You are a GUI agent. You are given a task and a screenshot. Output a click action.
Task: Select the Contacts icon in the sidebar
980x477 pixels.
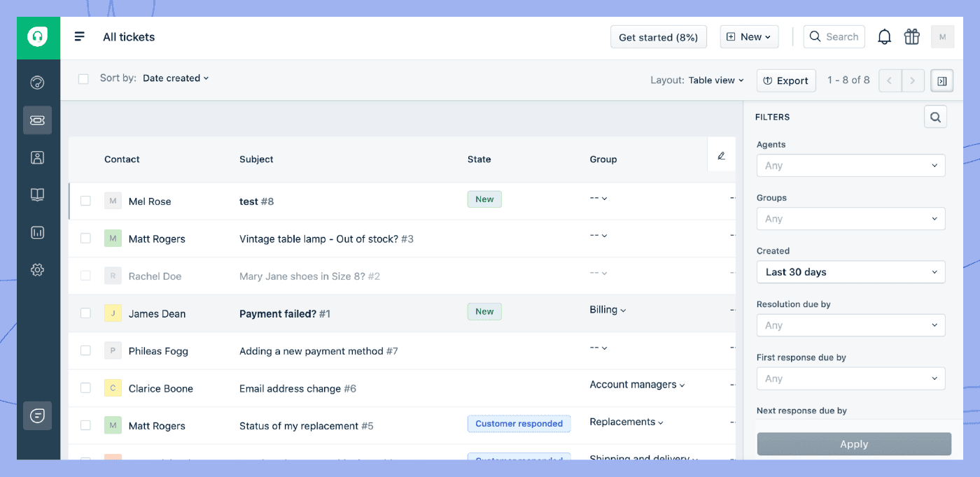(37, 157)
